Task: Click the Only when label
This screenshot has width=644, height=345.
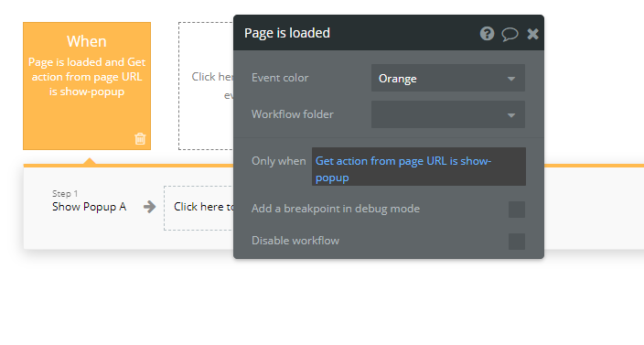Action: [278, 161]
